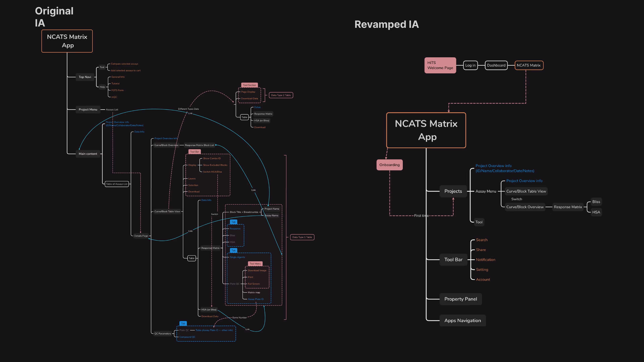Click the Assays List label
The image size is (644, 362).
coord(112,110)
